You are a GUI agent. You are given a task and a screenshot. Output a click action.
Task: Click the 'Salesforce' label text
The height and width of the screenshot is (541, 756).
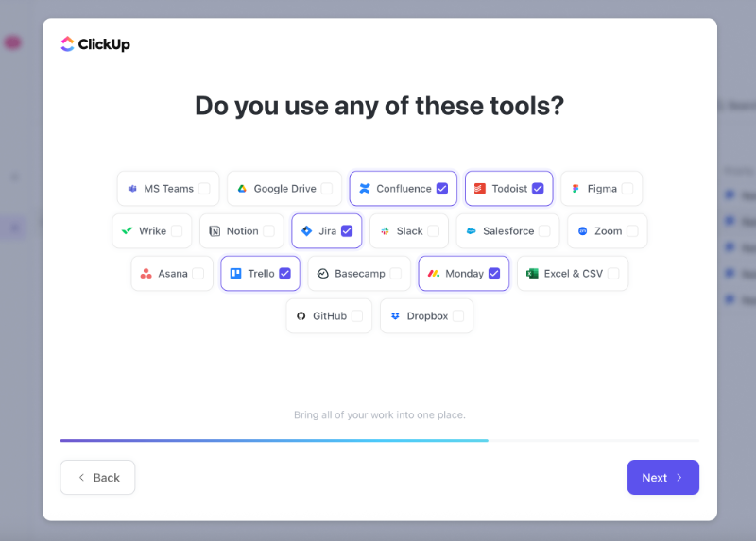(x=508, y=231)
